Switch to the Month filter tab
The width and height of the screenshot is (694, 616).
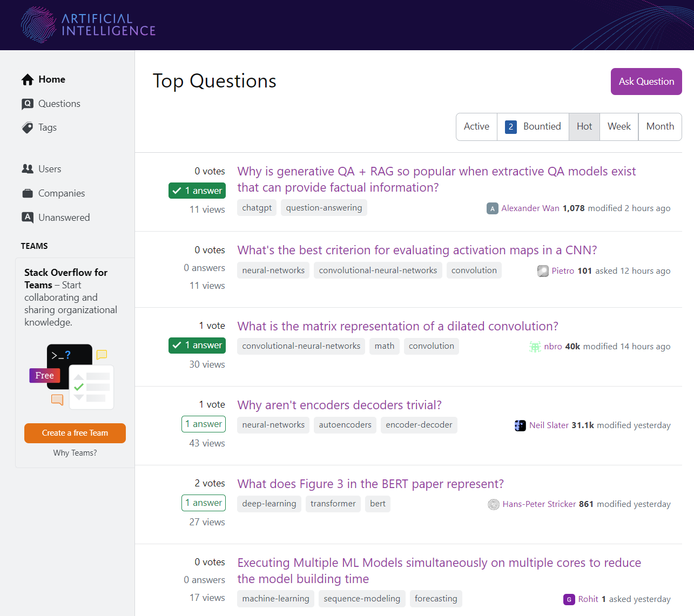point(660,126)
